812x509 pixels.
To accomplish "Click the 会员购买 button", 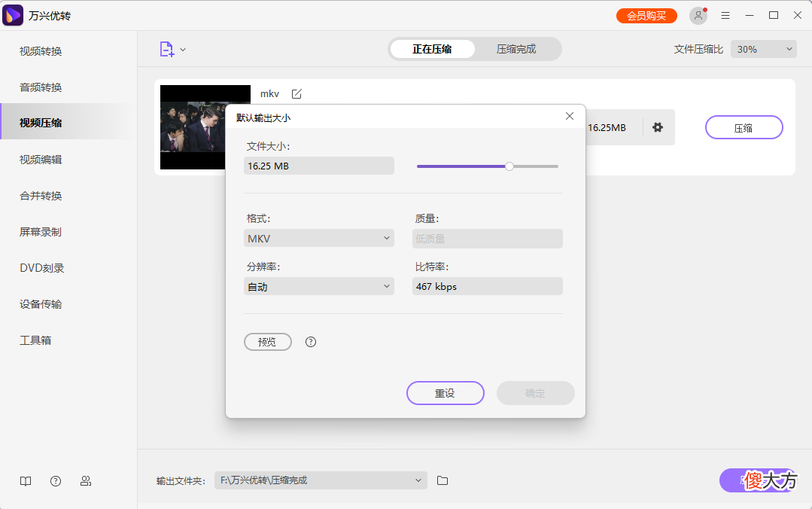I will (x=646, y=16).
